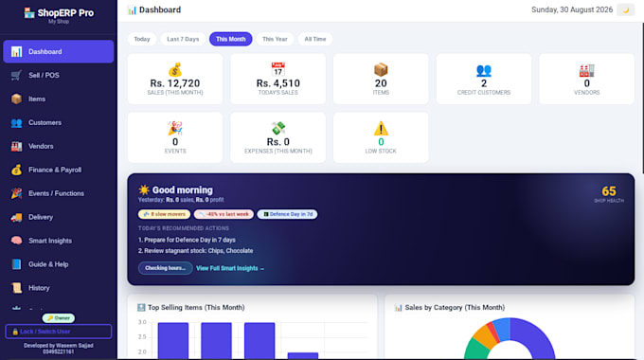This screenshot has height=360, width=644.
Task: Click the Rs. 4,510 today's sales value
Action: (278, 83)
